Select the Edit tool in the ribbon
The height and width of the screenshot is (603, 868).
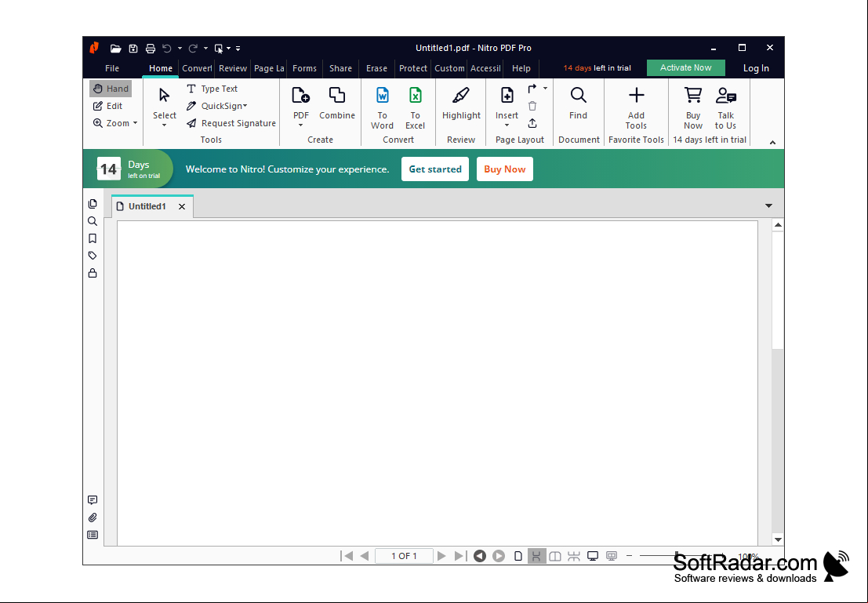(x=108, y=106)
